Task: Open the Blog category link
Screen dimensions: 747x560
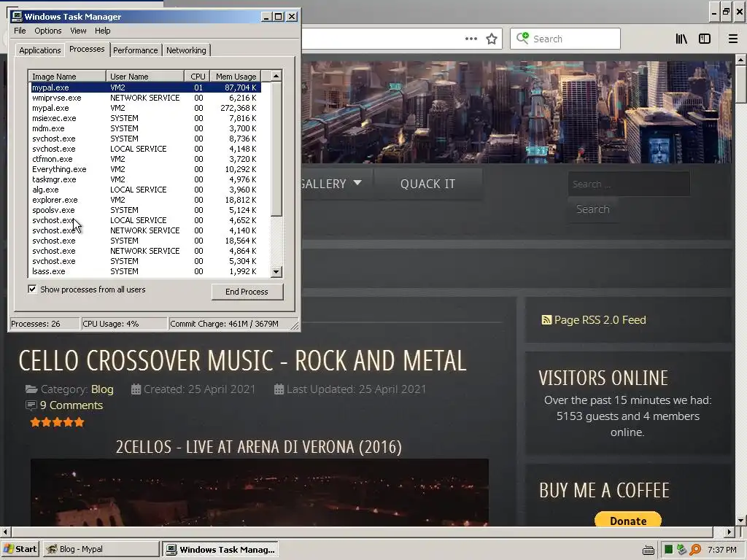Action: click(x=102, y=389)
